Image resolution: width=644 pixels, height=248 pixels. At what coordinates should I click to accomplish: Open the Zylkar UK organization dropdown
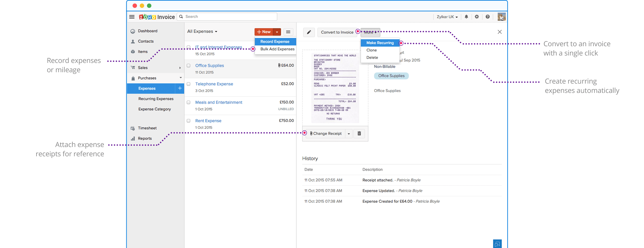coord(447,17)
